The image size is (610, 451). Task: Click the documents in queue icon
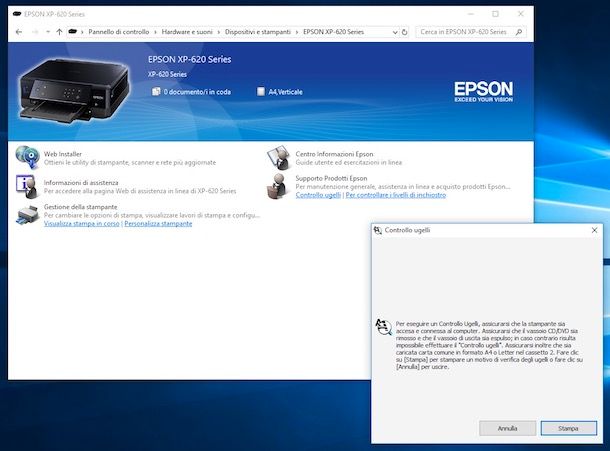156,92
